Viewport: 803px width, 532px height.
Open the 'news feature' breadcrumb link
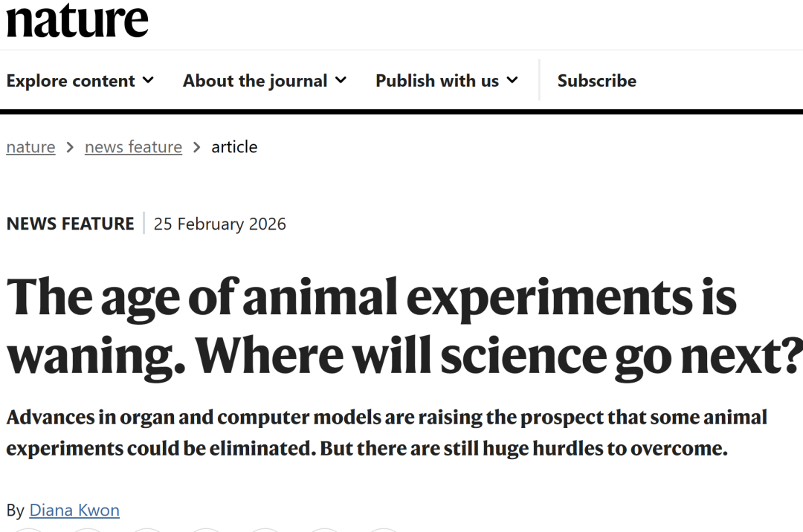coord(133,147)
